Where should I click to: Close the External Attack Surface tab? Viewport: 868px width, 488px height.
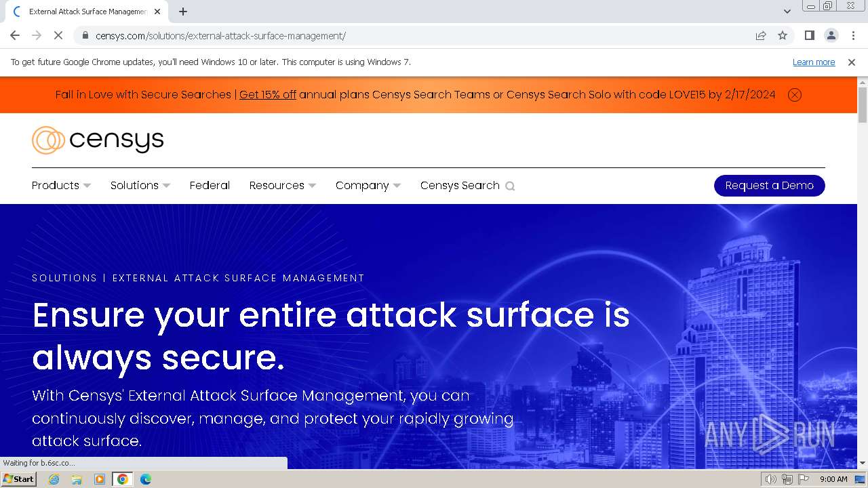(x=157, y=12)
